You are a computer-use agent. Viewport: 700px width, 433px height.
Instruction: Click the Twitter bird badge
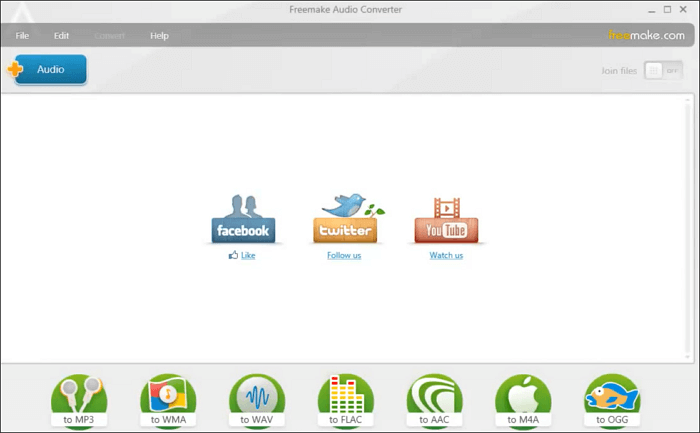pos(345,220)
